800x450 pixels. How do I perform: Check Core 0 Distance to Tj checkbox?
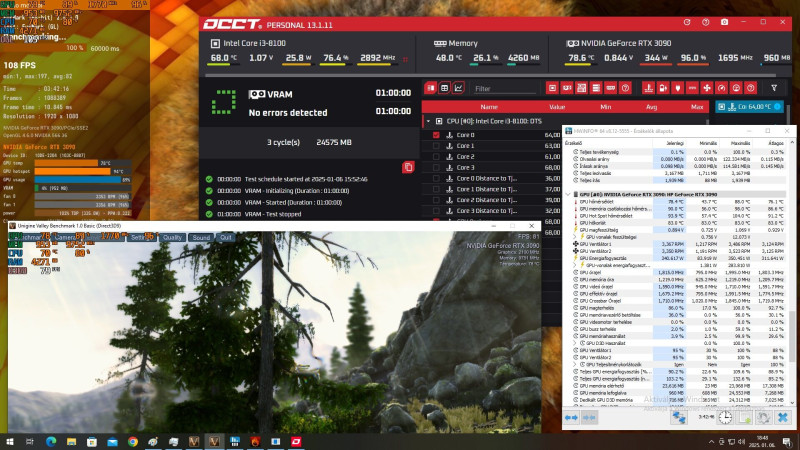[436, 179]
